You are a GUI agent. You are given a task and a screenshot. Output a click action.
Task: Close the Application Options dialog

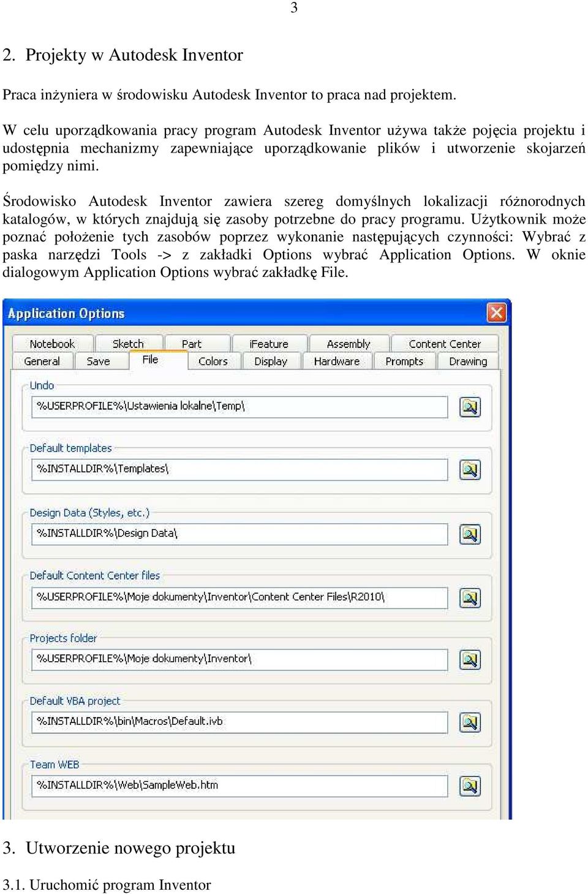496,313
